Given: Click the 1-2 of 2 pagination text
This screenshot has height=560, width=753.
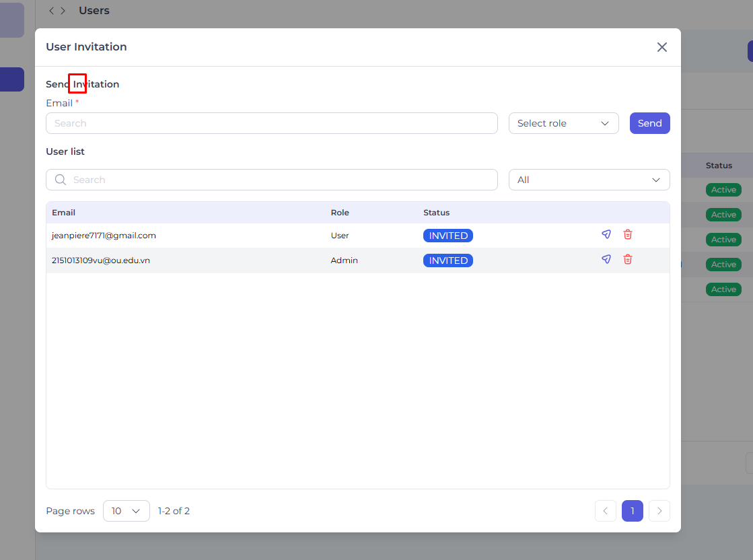Looking at the screenshot, I should point(174,511).
